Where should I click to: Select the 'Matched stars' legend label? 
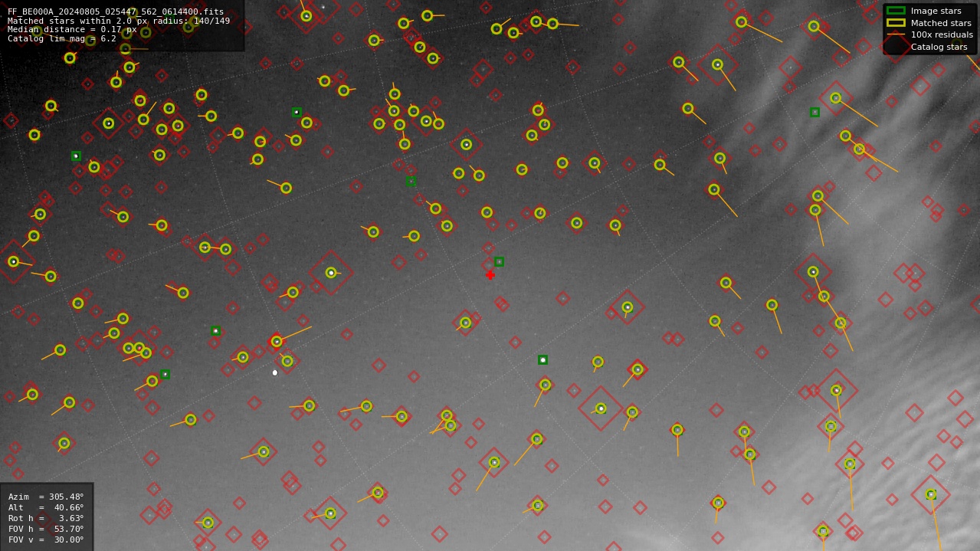pos(941,23)
